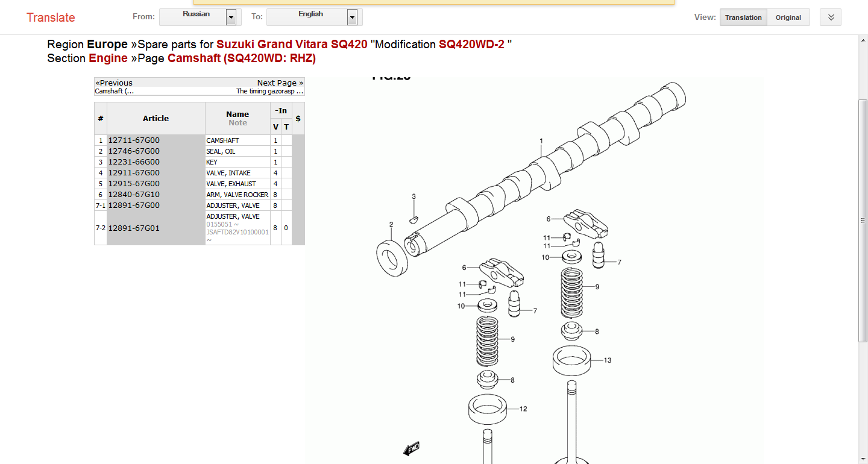This screenshot has height=464, width=868.
Task: Open the Engine section link
Action: (108, 58)
